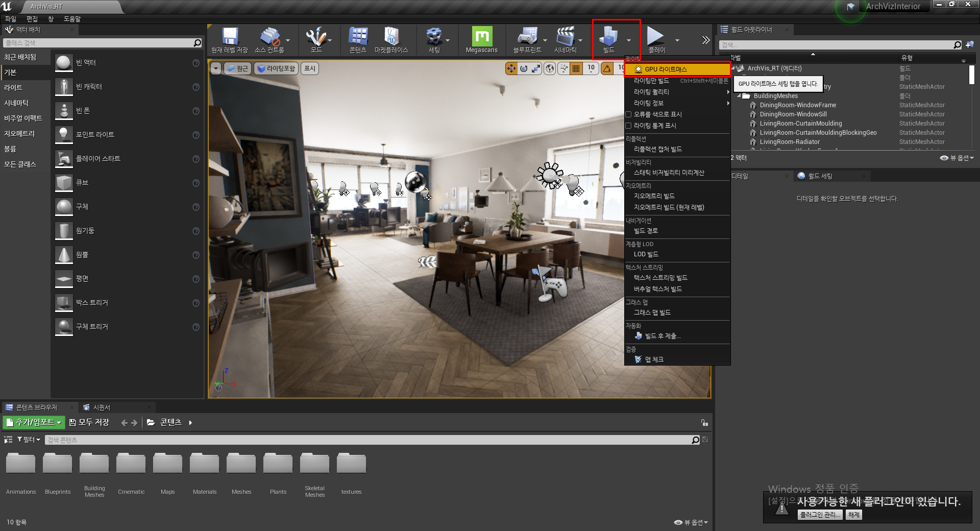This screenshot has width=980, height=531.
Task: Select the translate gizmo tool in viewport
Action: [511, 68]
